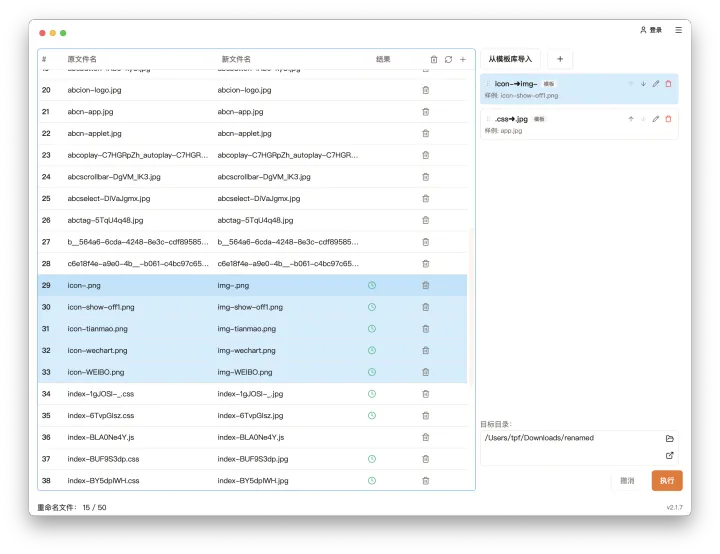Screen dimensions: 720x554
Task: Click the table's vertical scrollbar thumb
Action: [x=471, y=305]
